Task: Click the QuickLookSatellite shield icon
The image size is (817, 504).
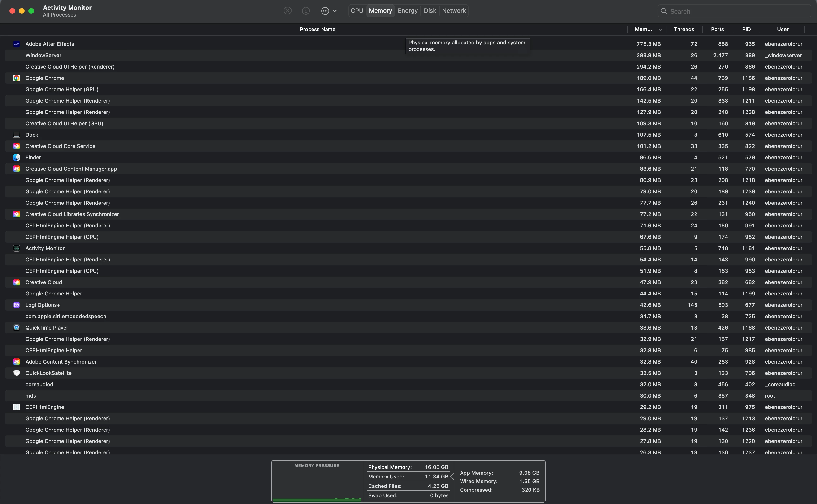Action: (16, 373)
